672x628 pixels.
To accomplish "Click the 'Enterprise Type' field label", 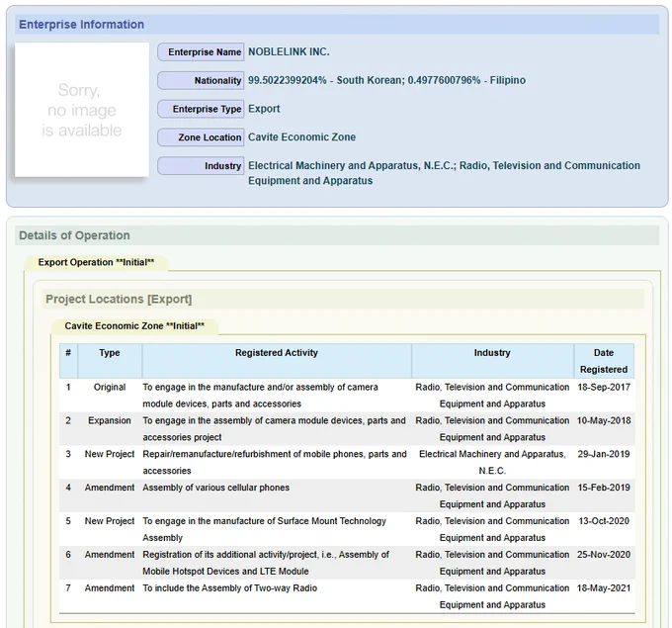I will pos(201,109).
